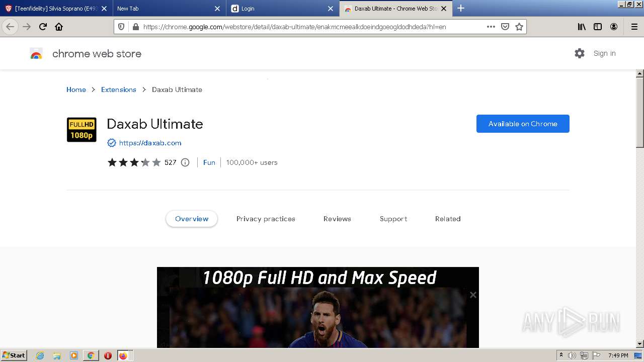The width and height of the screenshot is (644, 362).
Task: Click the Extensions breadcrumb link
Action: (119, 89)
